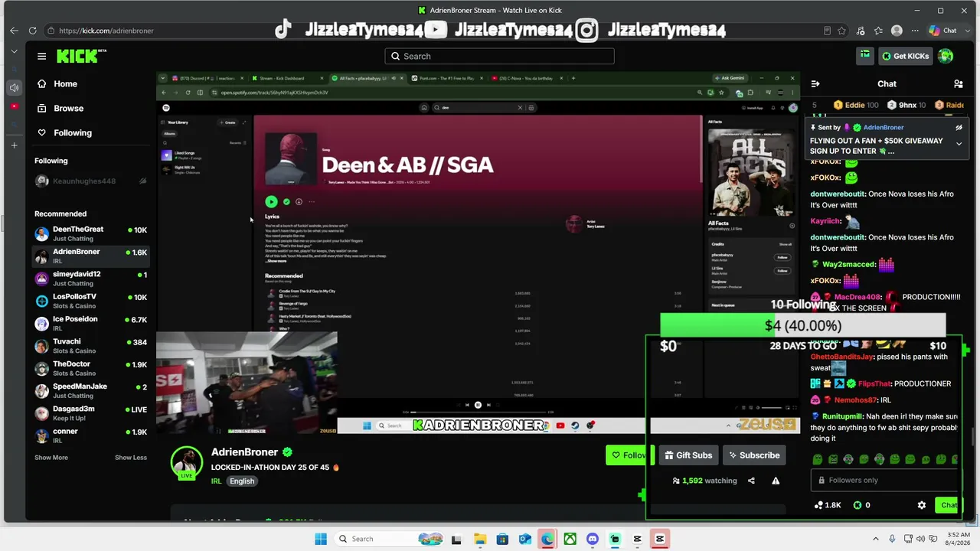Add new item to browser sidebar

tap(14, 145)
